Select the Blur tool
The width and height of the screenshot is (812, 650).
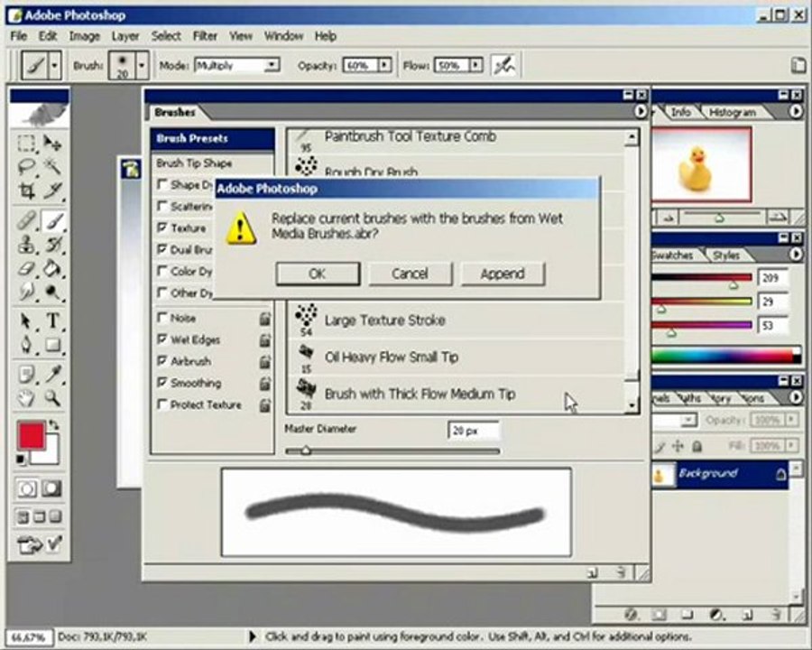(x=26, y=292)
